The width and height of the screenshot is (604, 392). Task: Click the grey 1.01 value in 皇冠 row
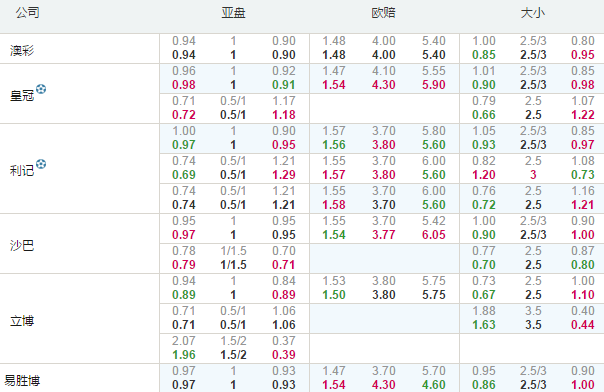click(484, 71)
